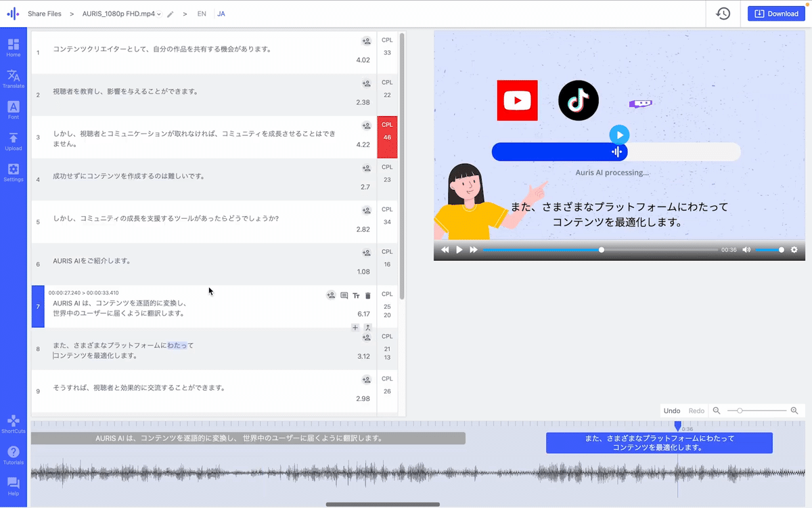Zoom in the timeline with magnifier plus
The image size is (812, 508).
coord(794,410)
